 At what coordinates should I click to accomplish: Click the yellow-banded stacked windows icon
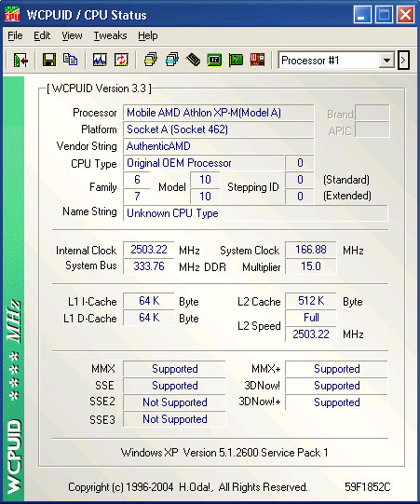coord(150,61)
